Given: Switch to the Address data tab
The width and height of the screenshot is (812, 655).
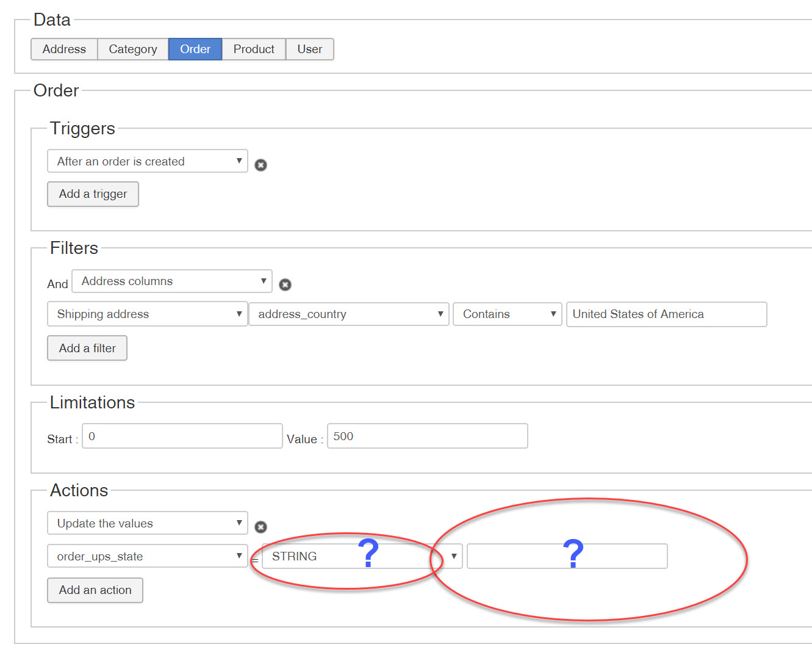Looking at the screenshot, I should [x=64, y=49].
